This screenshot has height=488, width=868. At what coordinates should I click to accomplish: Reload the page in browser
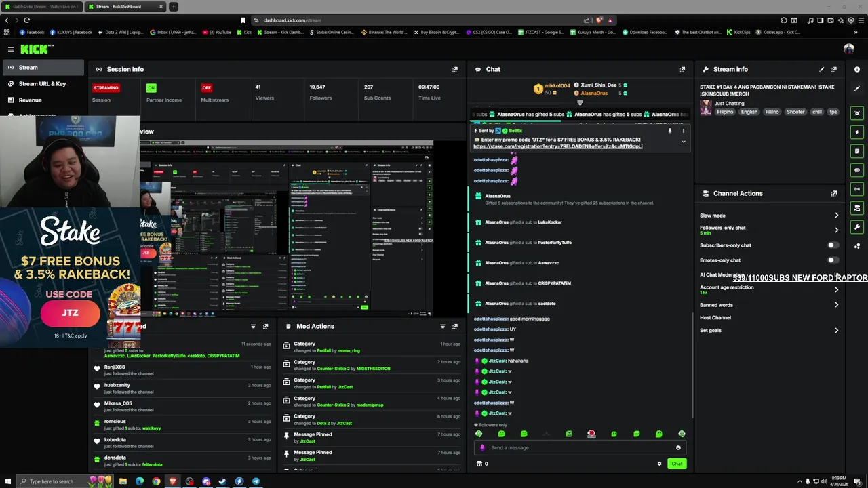(x=26, y=20)
